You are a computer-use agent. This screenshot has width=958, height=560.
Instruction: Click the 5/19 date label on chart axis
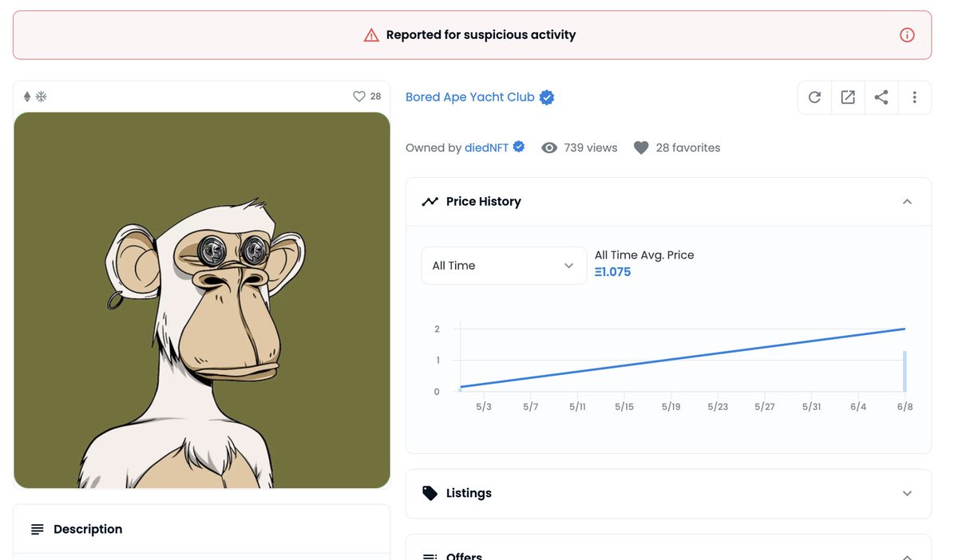pyautogui.click(x=671, y=407)
